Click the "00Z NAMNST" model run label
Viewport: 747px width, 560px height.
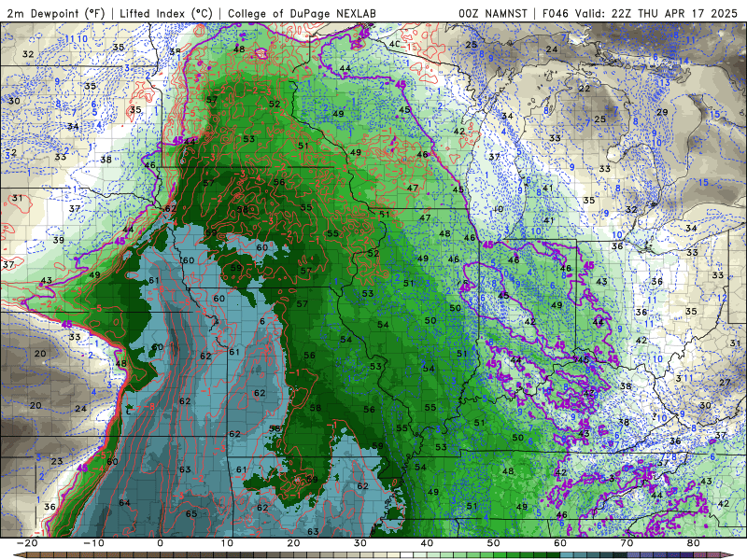tap(493, 13)
